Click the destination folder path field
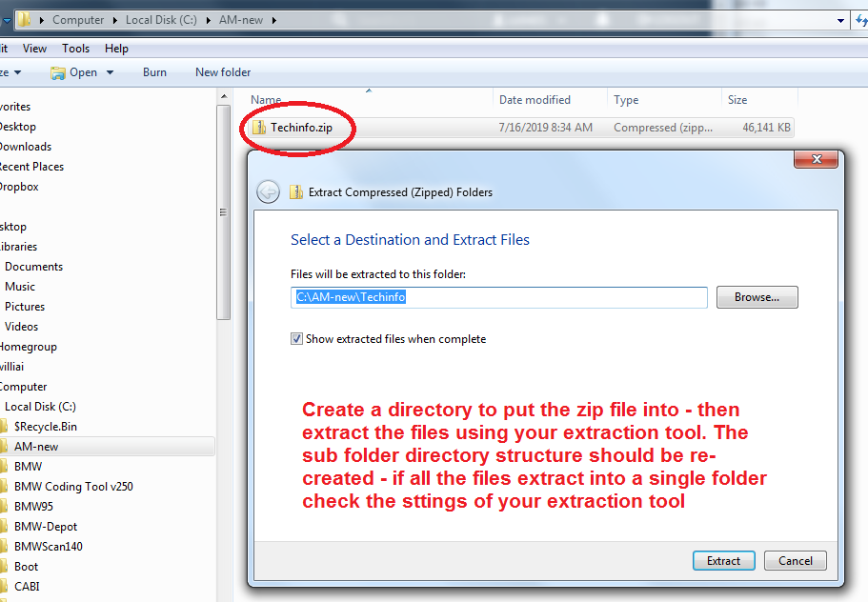The height and width of the screenshot is (602, 868). click(x=498, y=297)
